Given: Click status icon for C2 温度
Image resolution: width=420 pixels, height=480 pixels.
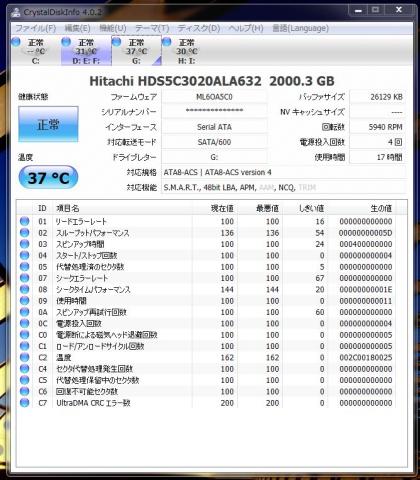Looking at the screenshot, I should coord(24,357).
